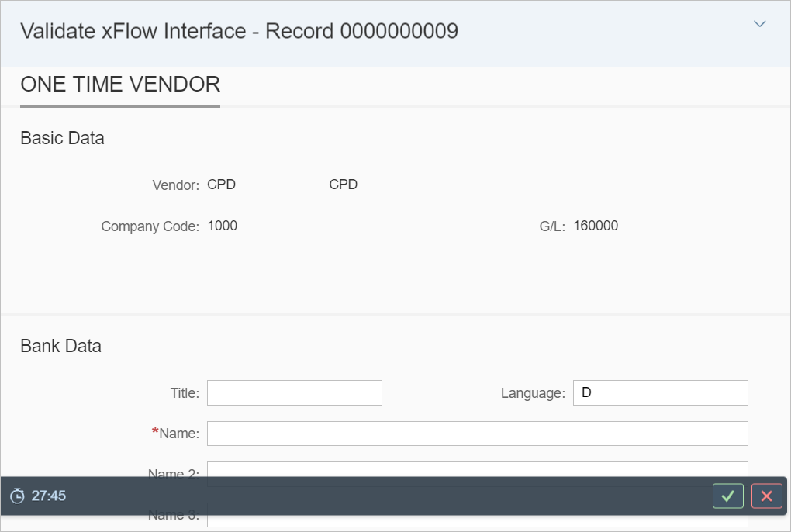Click the Vendor value CPD
Viewport: 791px width, 532px height.
point(222,185)
